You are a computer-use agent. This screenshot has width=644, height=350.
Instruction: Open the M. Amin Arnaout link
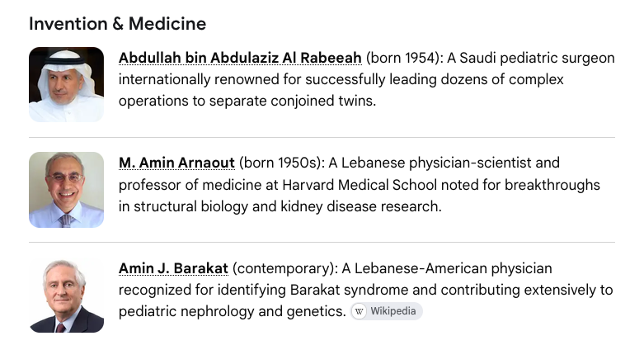(176, 163)
